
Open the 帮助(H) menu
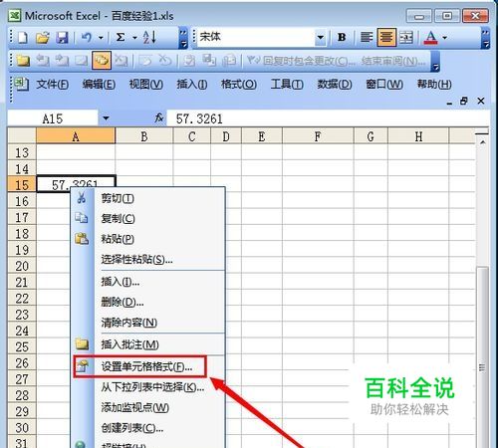434,85
